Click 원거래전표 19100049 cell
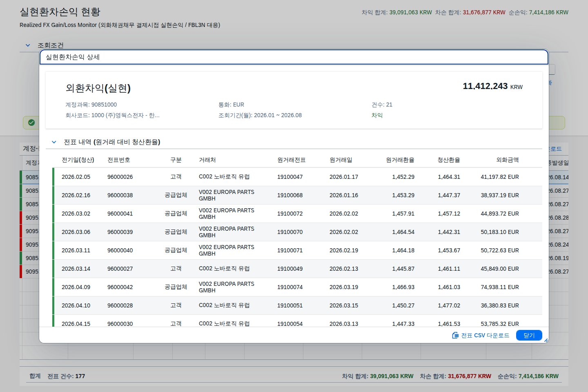 [x=290, y=269]
